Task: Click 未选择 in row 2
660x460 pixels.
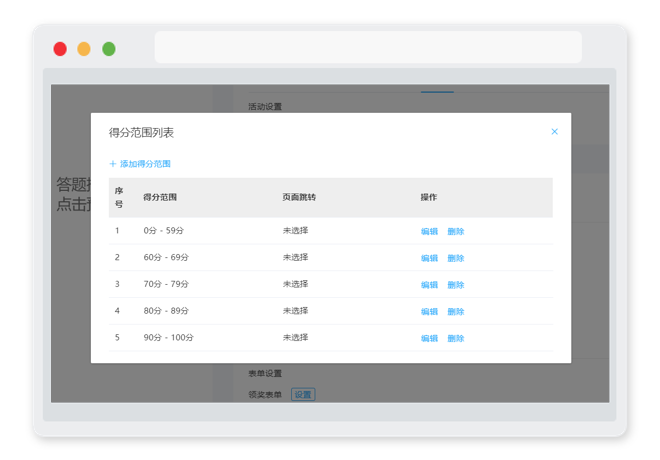Action: pyautogui.click(x=295, y=257)
